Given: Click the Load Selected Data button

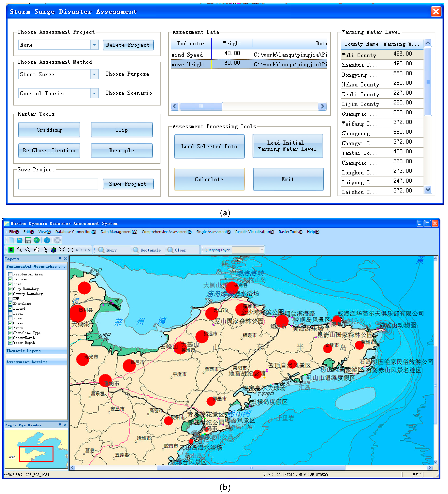Looking at the screenshot, I should [209, 146].
